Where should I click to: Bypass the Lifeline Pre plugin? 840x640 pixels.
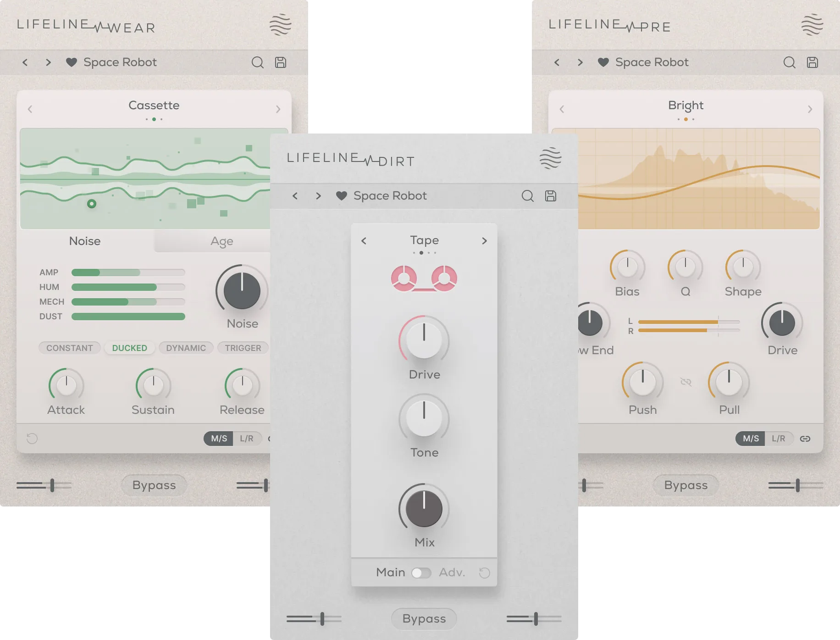pyautogui.click(x=685, y=485)
